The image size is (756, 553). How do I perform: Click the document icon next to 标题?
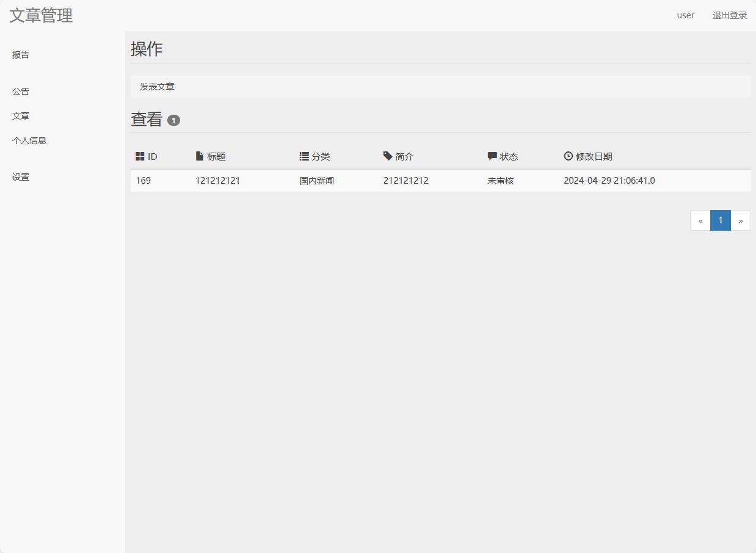tap(199, 156)
